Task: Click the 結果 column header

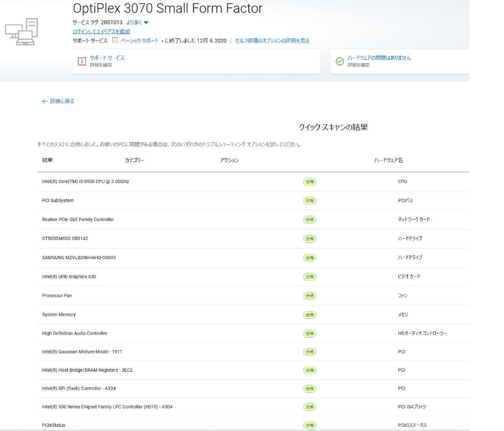Action: tap(47, 160)
